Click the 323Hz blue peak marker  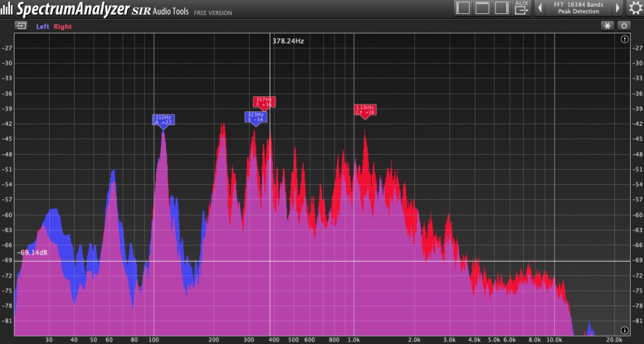coord(255,117)
